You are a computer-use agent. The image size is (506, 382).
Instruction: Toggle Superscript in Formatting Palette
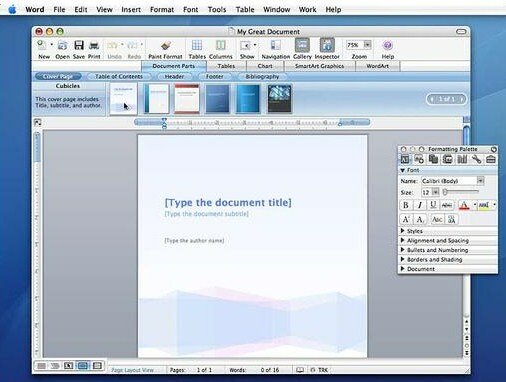point(406,219)
